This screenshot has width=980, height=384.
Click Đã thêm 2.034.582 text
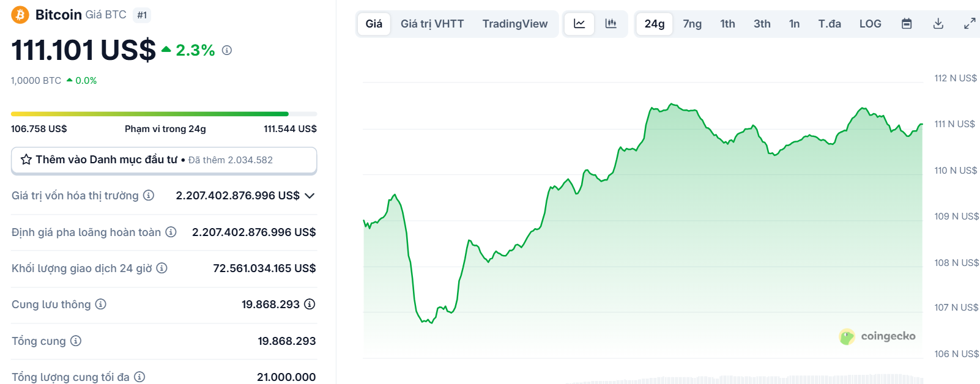[x=231, y=160]
